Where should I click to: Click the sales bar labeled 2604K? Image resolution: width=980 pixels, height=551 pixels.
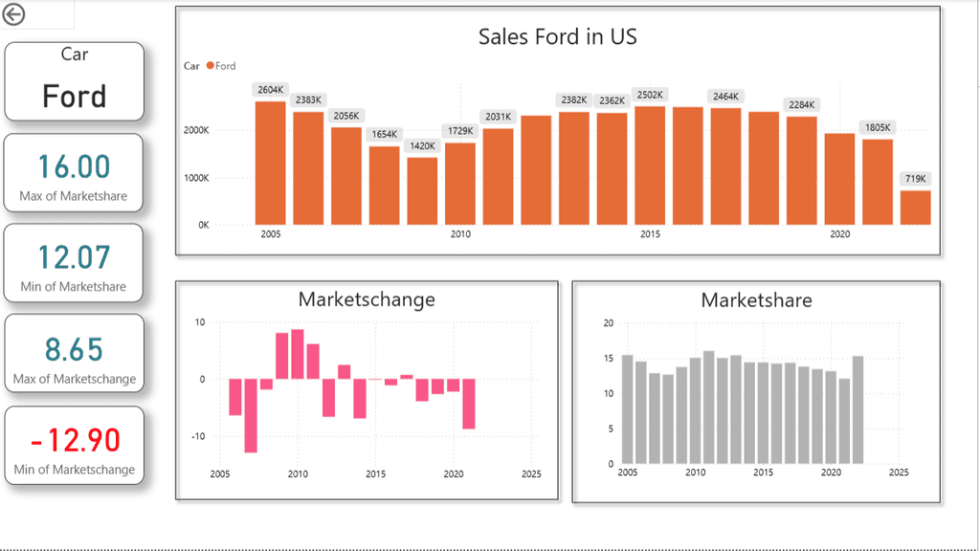coord(270,163)
